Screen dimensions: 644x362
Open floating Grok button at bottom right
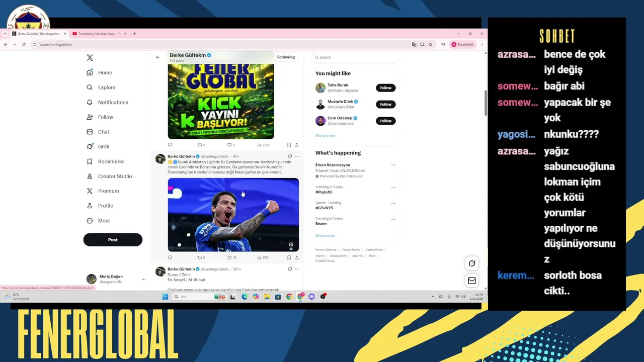pyautogui.click(x=472, y=263)
